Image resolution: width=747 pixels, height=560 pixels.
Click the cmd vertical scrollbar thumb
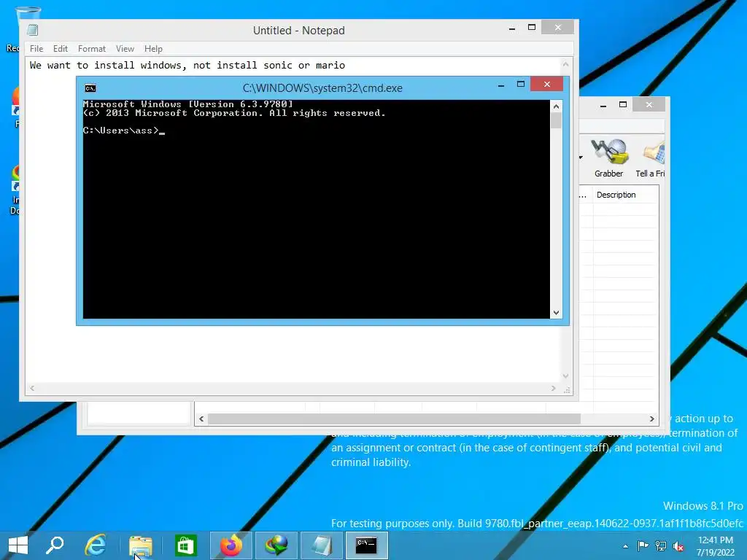coord(556,120)
